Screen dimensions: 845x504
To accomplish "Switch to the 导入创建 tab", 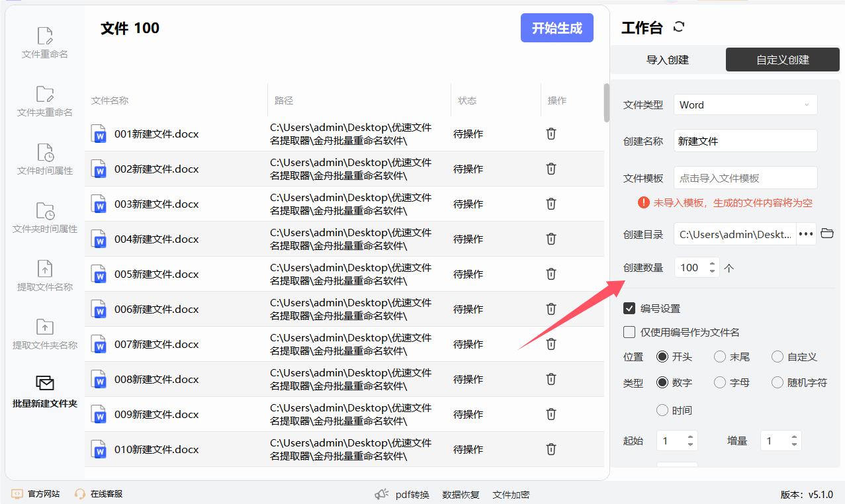I will (668, 60).
